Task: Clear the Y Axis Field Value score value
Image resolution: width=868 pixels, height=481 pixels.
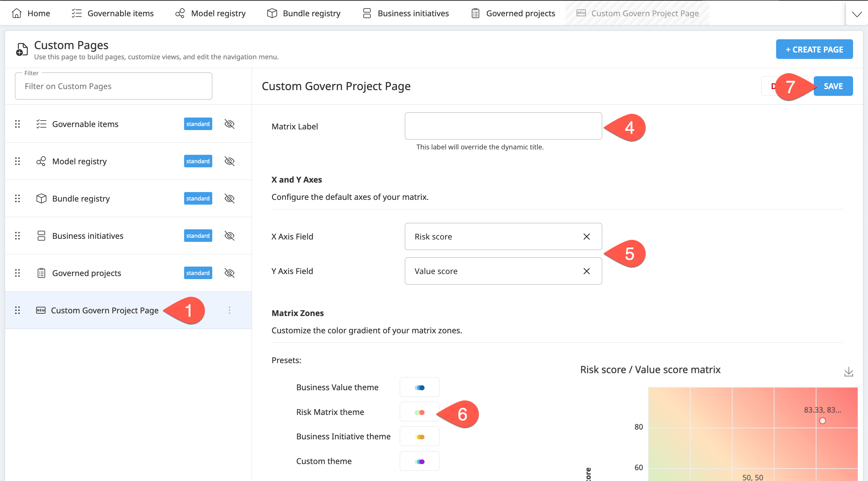Action: (x=587, y=271)
